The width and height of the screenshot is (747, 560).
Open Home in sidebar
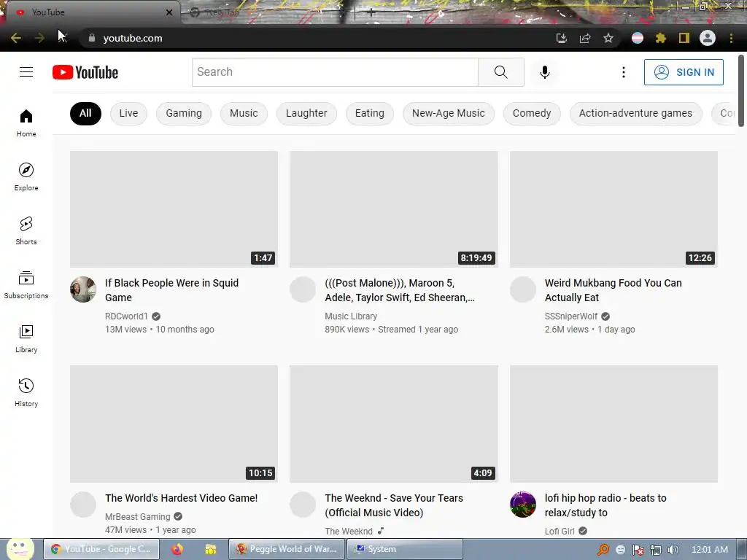(26, 122)
